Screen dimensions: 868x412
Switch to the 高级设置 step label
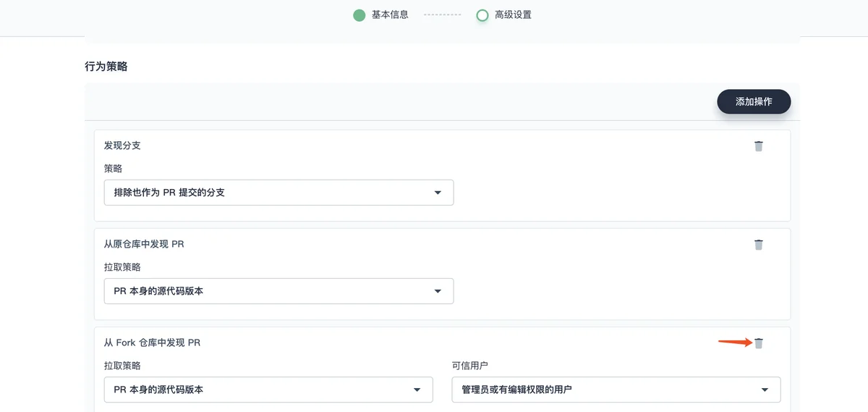[x=513, y=14]
